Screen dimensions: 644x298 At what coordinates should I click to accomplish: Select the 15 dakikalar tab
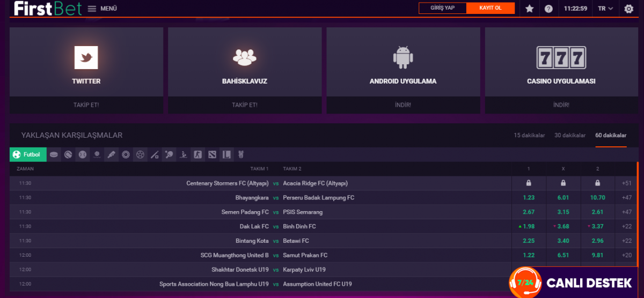529,136
